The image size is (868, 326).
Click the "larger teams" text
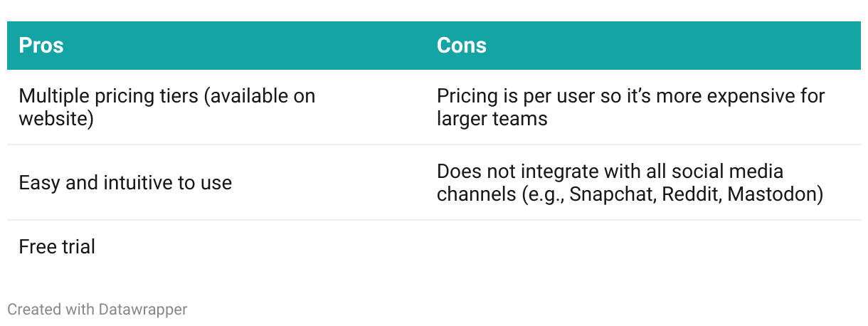[x=492, y=119]
